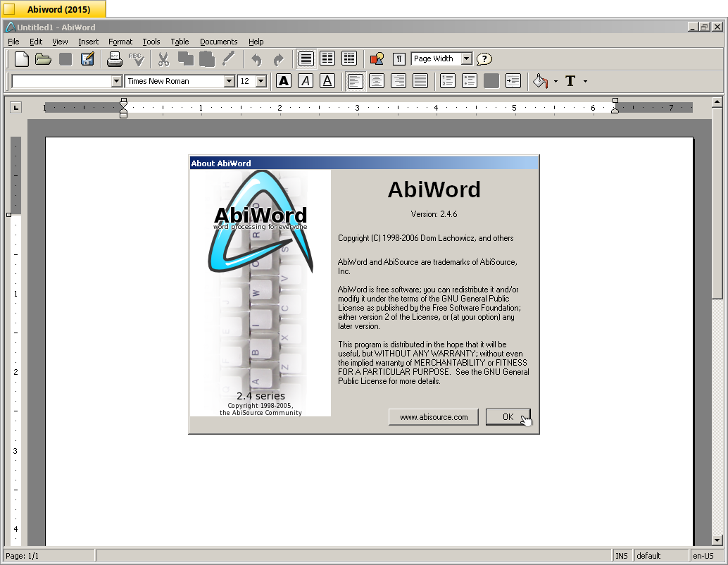Toggle italic formatting
The image size is (728, 565).
306,81
